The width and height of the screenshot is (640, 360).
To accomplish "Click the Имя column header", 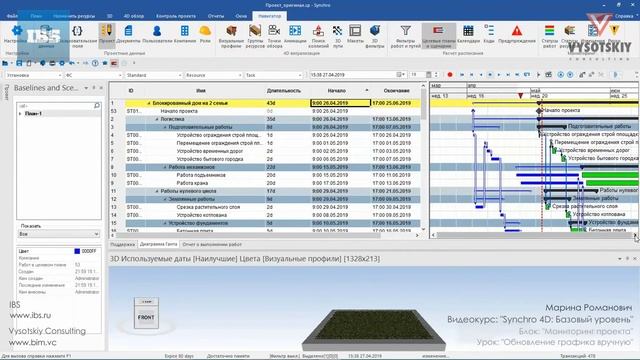I will (x=200, y=90).
